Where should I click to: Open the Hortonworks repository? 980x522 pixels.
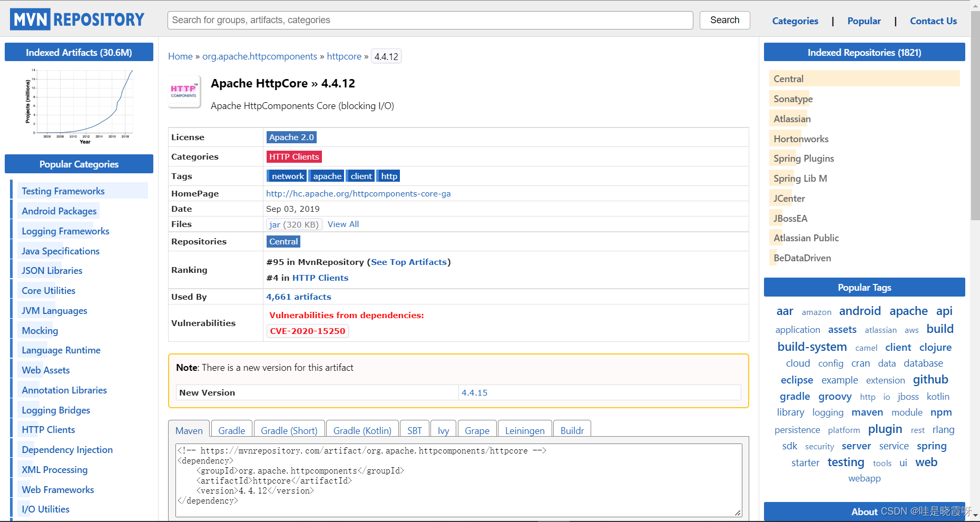coord(801,139)
